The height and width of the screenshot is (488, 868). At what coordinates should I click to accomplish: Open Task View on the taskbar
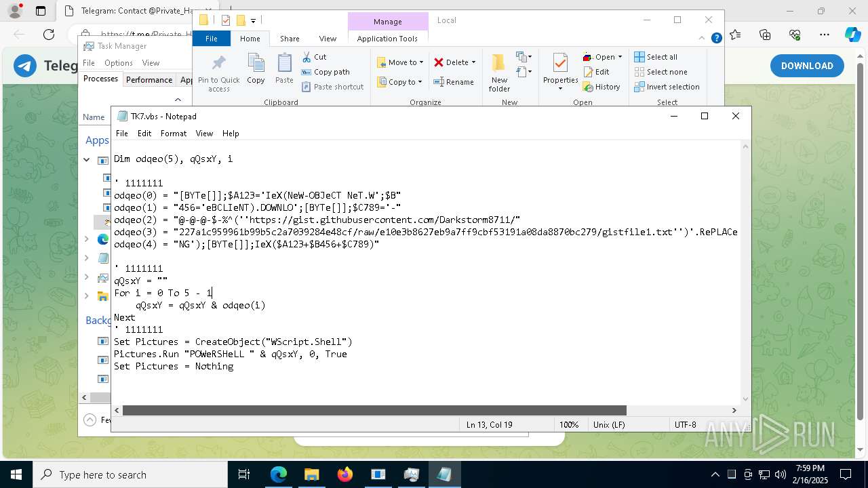244,474
